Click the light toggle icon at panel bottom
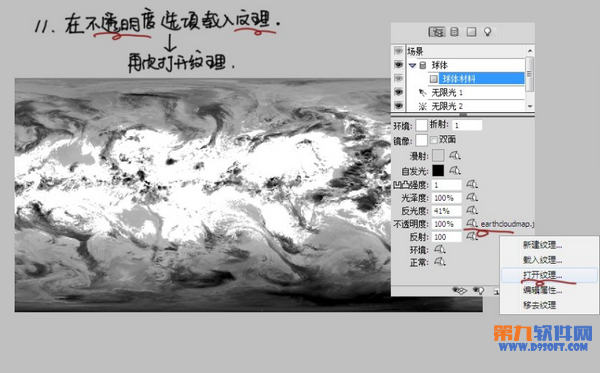600x373 pixels. [478, 291]
